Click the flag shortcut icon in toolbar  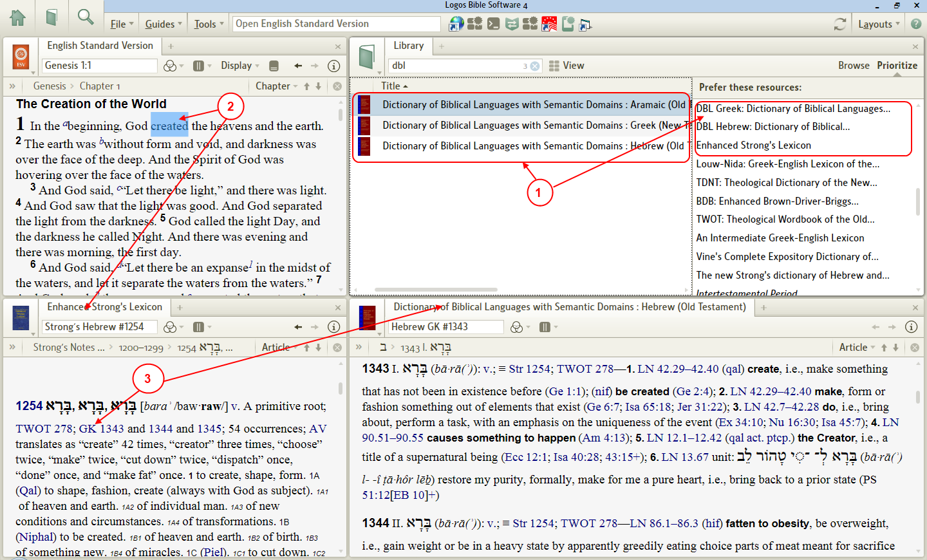tap(549, 24)
